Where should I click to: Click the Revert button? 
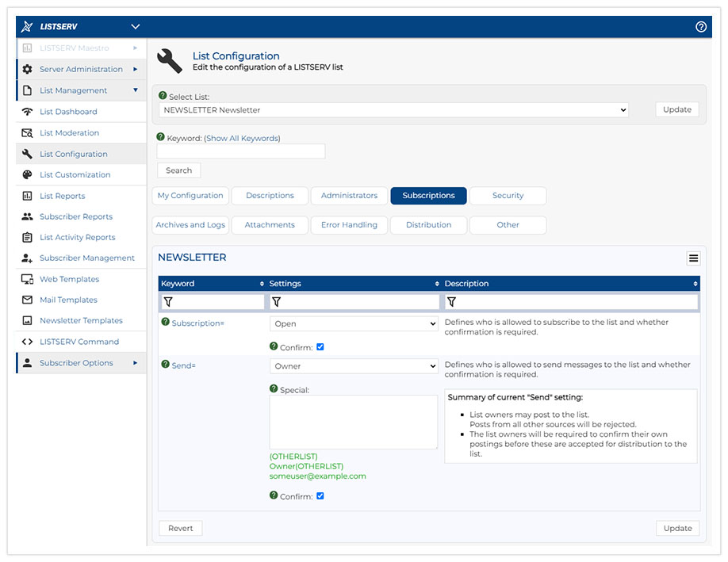pyautogui.click(x=181, y=528)
